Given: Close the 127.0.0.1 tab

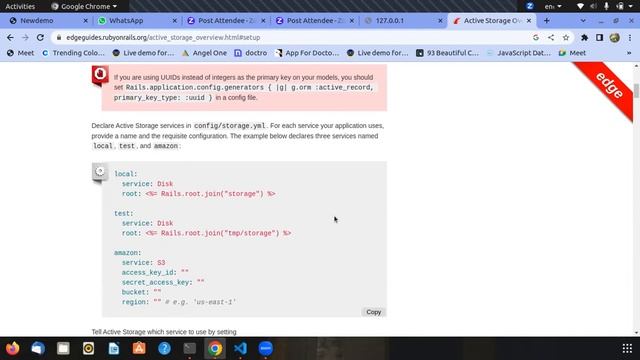Looking at the screenshot, I should (440, 20).
